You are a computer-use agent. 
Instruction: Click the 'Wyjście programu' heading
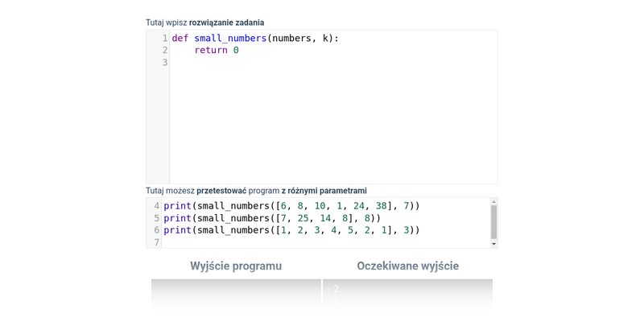[x=236, y=266]
